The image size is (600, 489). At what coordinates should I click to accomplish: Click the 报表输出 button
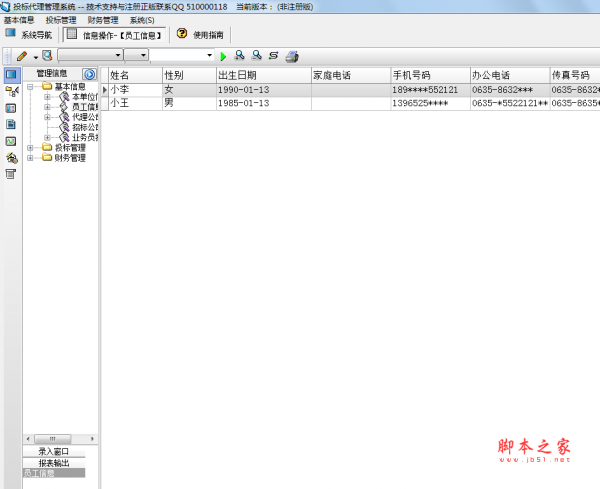tap(54, 463)
